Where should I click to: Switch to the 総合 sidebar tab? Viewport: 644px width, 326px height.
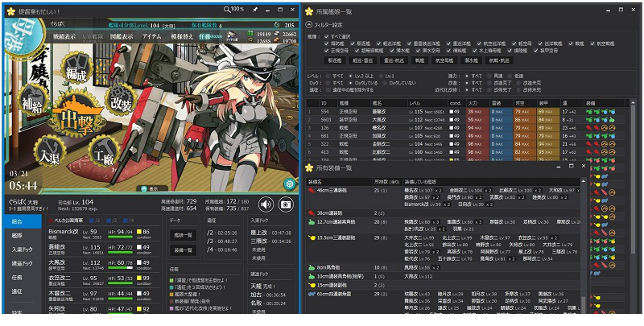tap(23, 221)
